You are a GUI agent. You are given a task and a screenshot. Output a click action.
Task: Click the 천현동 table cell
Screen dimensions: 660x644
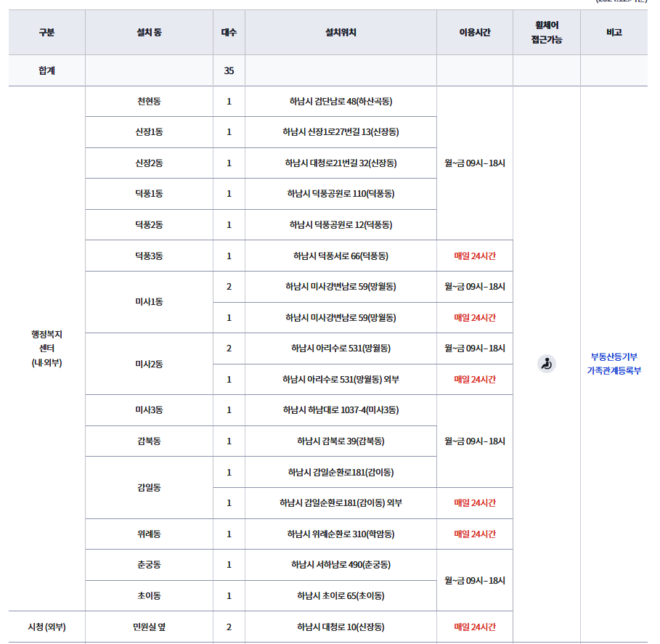pos(148,101)
